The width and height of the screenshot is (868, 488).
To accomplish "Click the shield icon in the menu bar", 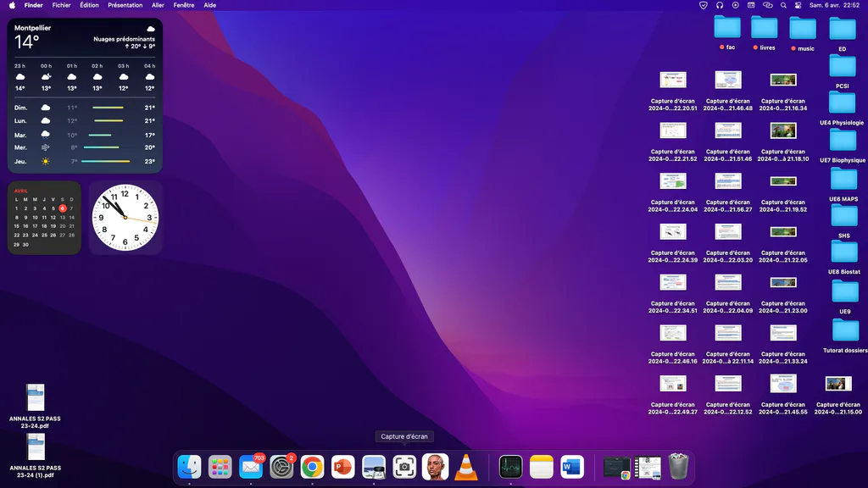I will (704, 6).
